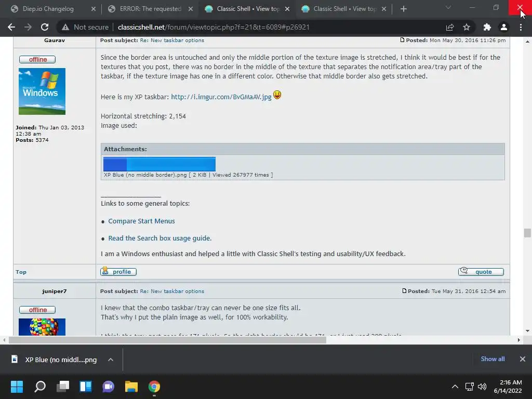Open the tab search chevron
This screenshot has width=532, height=399.
pos(448,7)
